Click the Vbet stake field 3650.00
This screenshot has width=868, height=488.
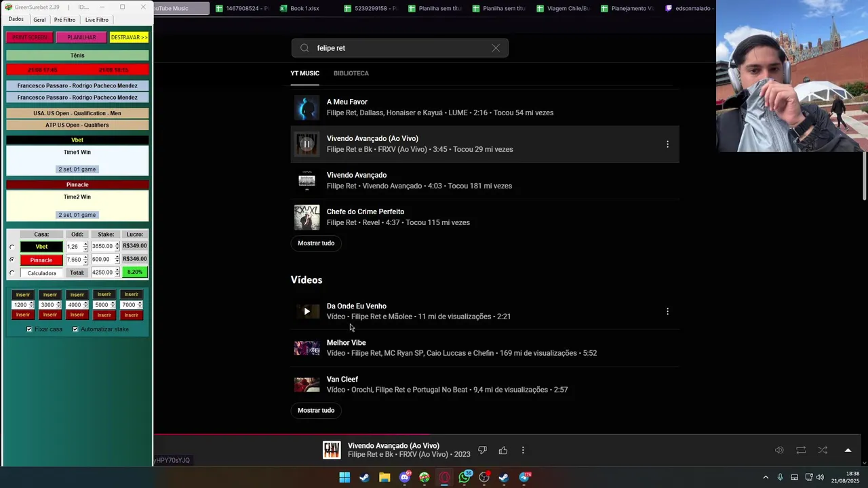[x=103, y=247]
